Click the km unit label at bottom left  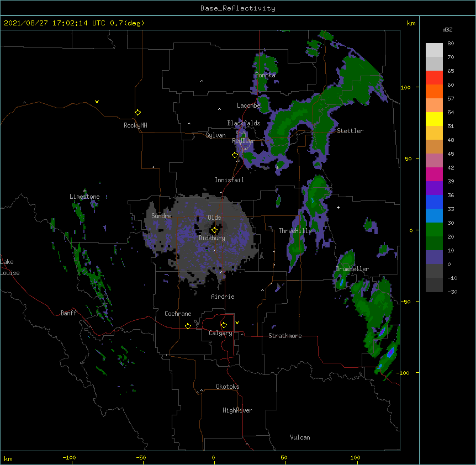click(x=8, y=458)
